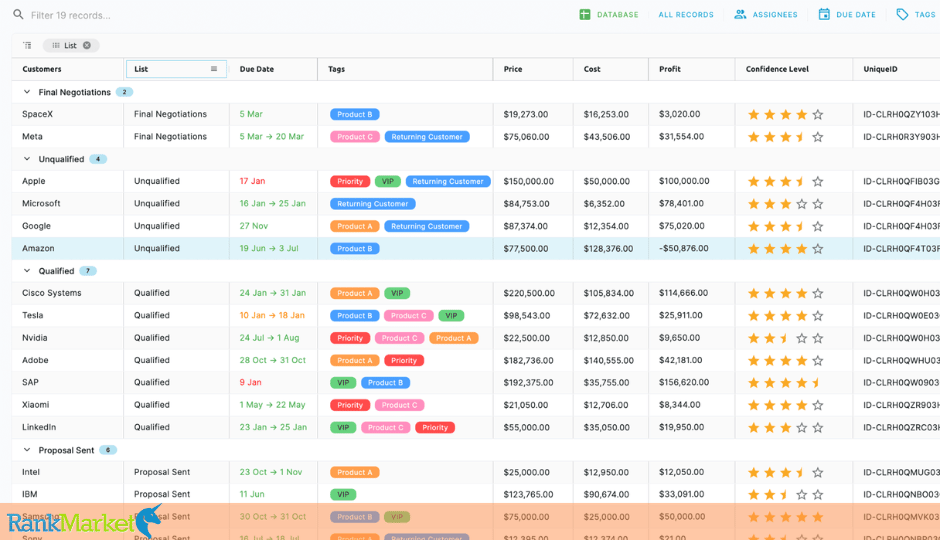940x540 pixels.
Task: Click Cisco Systems' VIP tag
Action: [x=397, y=293]
